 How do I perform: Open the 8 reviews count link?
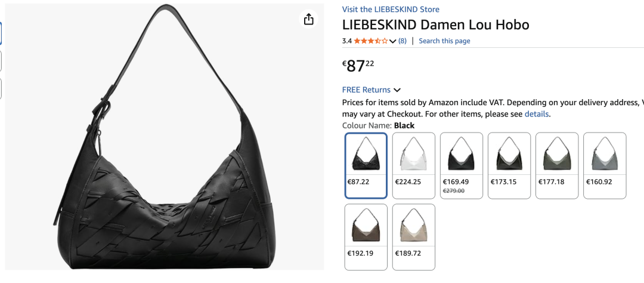click(402, 41)
